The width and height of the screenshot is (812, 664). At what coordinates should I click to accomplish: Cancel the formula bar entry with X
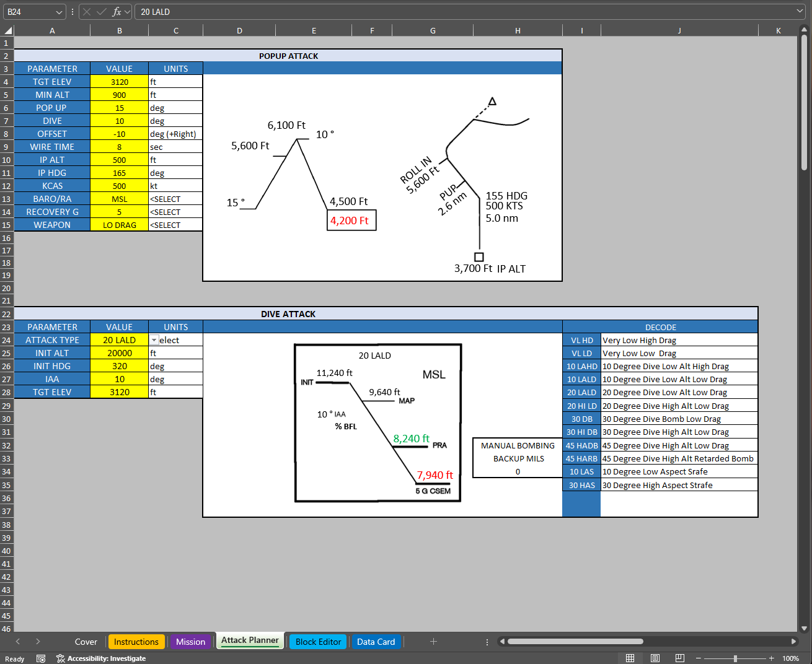point(87,12)
